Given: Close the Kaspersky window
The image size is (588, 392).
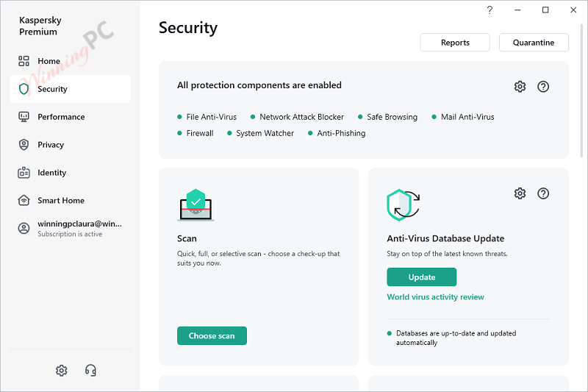Looking at the screenshot, I should pos(573,10).
